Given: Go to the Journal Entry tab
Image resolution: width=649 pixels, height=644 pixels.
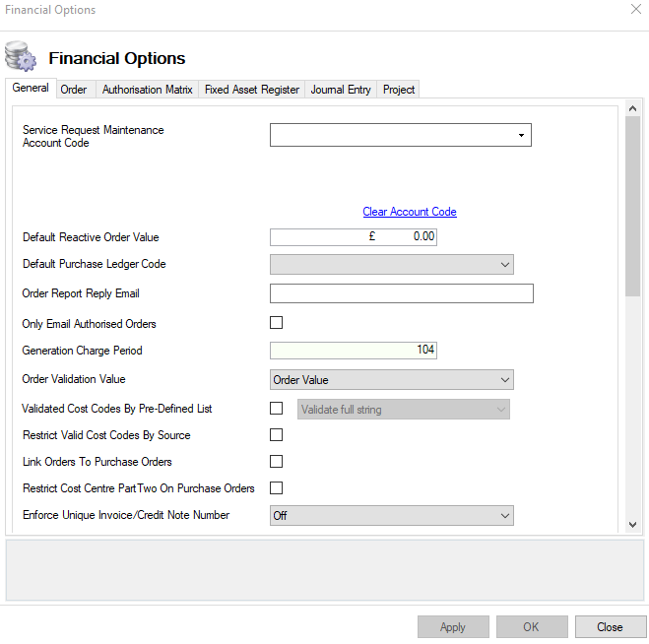Looking at the screenshot, I should pos(341,90).
